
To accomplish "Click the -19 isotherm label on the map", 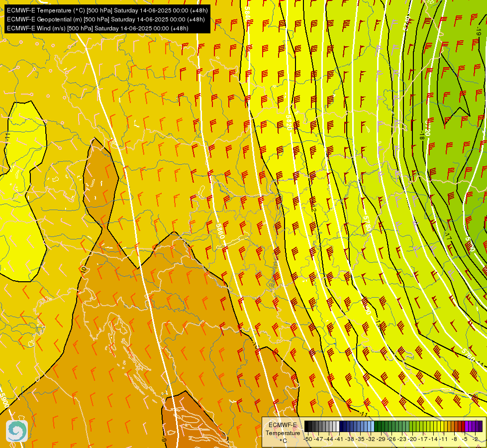I will point(478,31).
